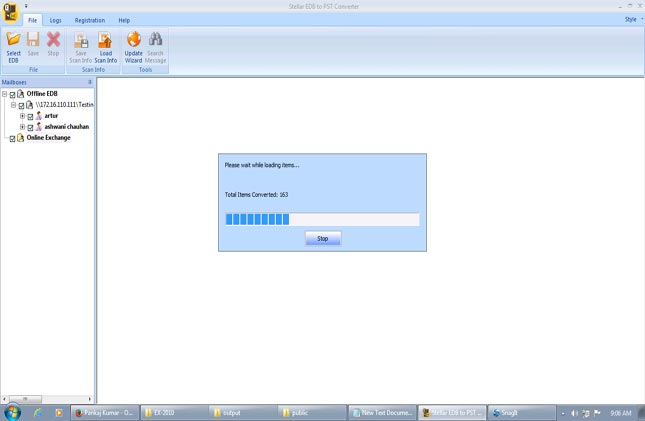Viewport: 645px width, 421px height.
Task: Click the 'Please wait while loading items...' text
Action: point(262,165)
